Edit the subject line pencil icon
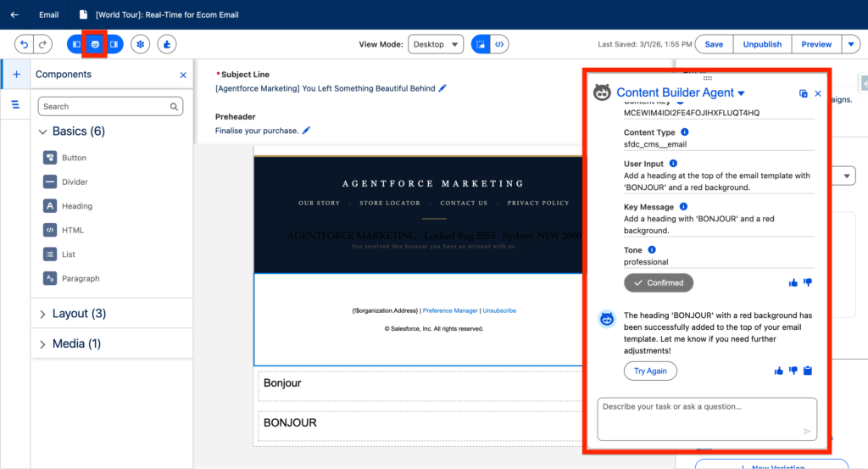The width and height of the screenshot is (868, 469). (442, 88)
